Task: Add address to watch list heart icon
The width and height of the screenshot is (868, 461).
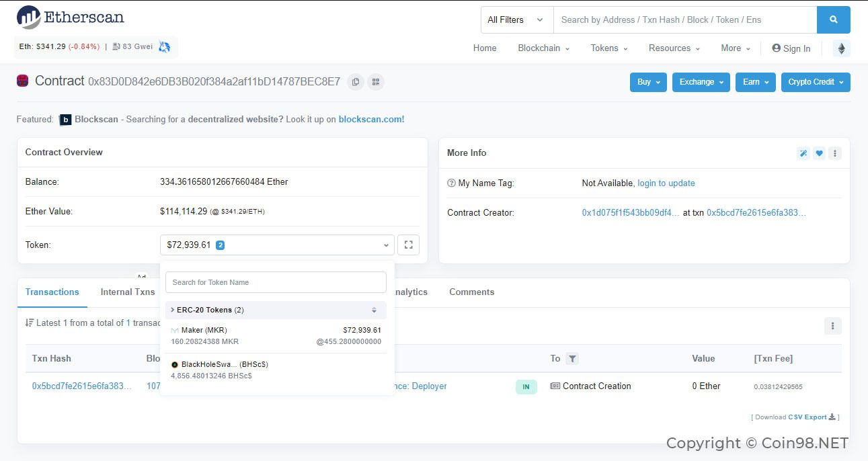Action: coord(819,153)
